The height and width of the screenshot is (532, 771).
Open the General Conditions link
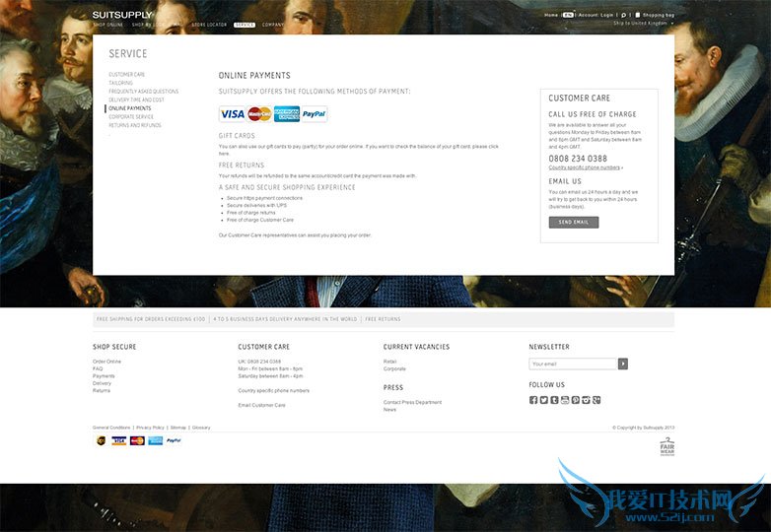click(x=111, y=428)
